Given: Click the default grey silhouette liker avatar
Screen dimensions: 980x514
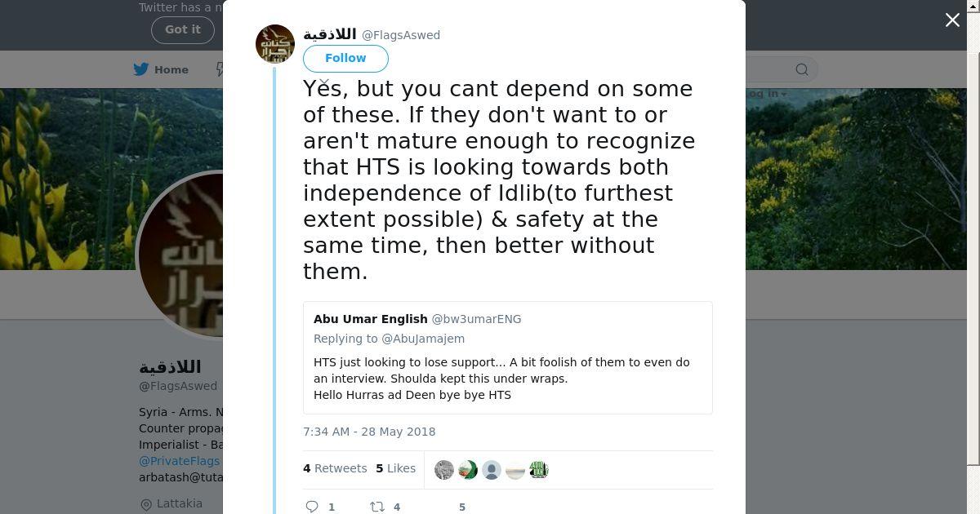Looking at the screenshot, I should (x=492, y=470).
